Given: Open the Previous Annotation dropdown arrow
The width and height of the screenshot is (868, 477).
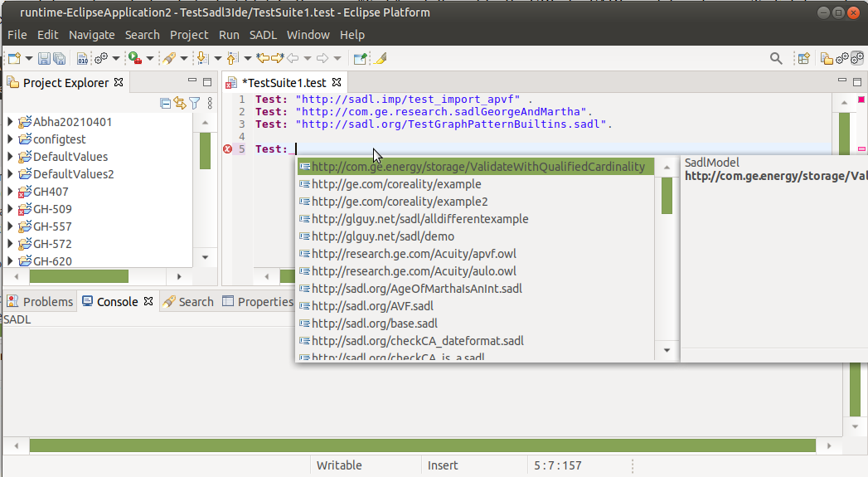Looking at the screenshot, I should (247, 58).
